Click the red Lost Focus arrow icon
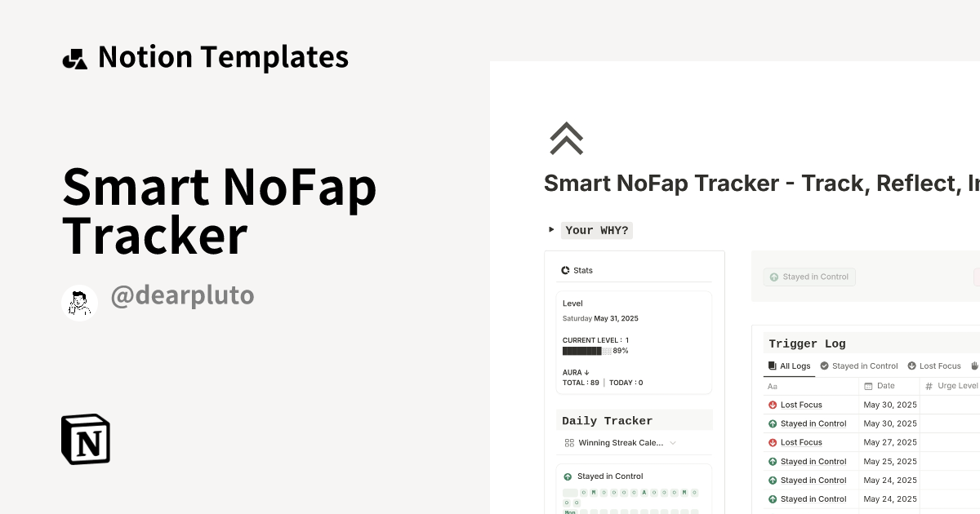Image resolution: width=980 pixels, height=514 pixels. click(x=773, y=405)
